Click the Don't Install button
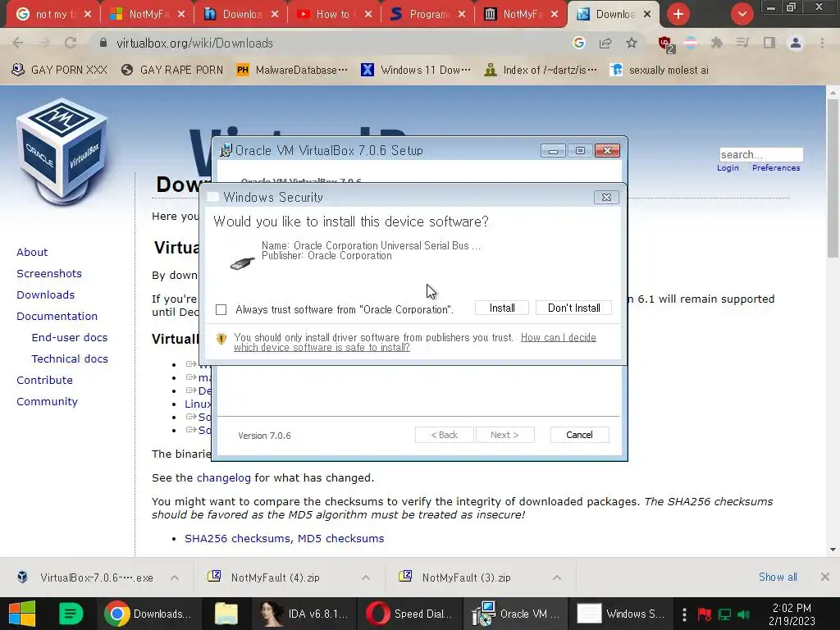 click(x=573, y=308)
